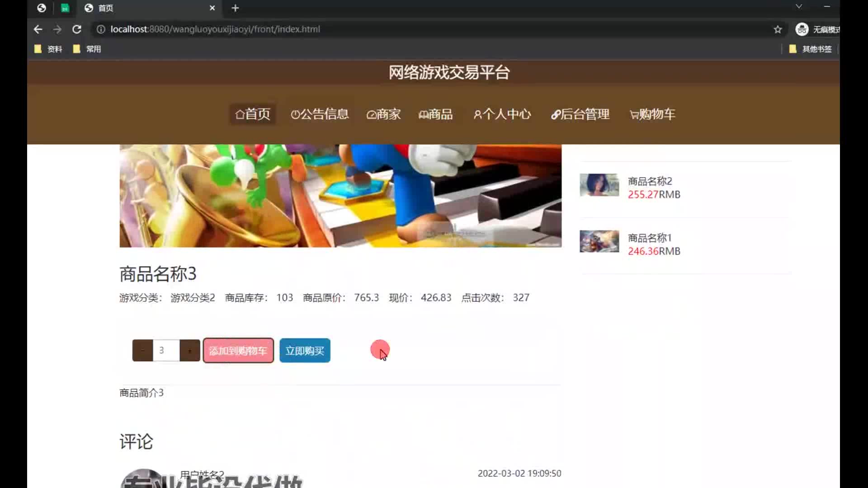868x488 pixels.
Task: Click the 立即购买 button
Action: 305,351
